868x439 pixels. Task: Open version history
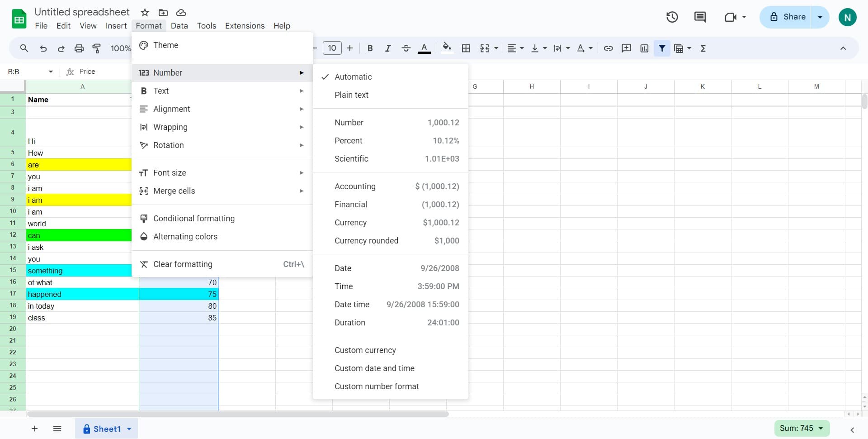pyautogui.click(x=672, y=17)
